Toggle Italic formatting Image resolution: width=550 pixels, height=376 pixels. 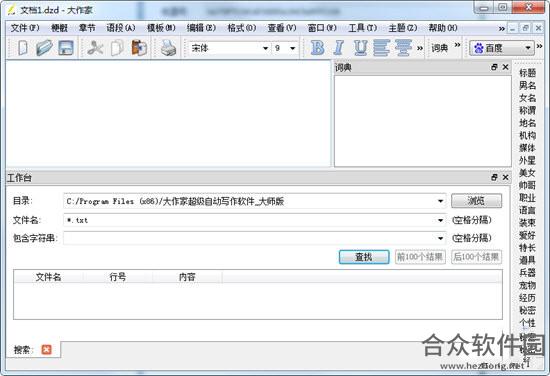[338, 47]
